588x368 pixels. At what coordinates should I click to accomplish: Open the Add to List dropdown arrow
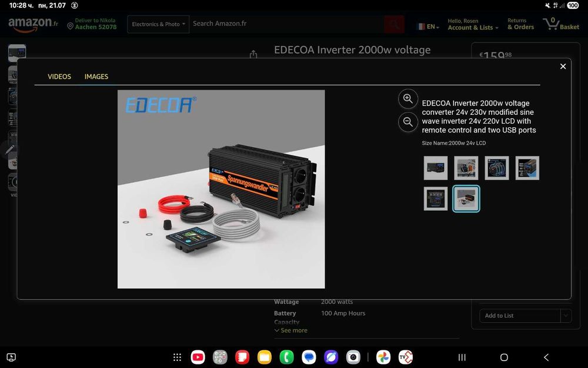(x=566, y=316)
